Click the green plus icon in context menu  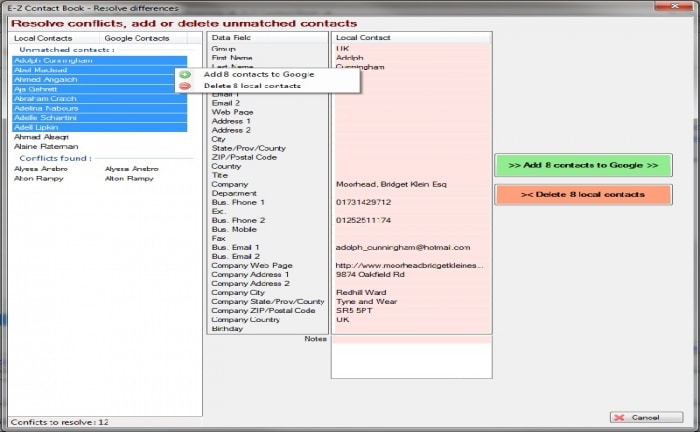[185, 75]
